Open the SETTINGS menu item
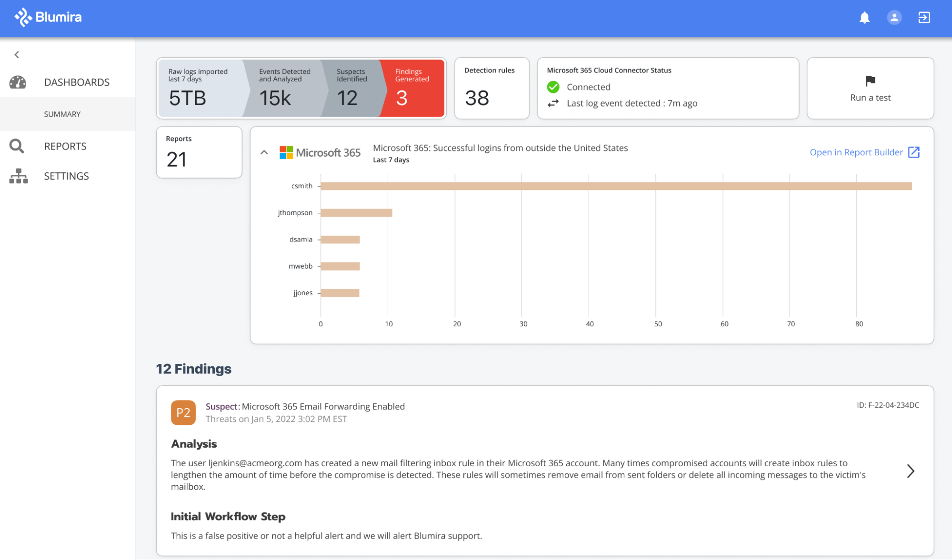Screen dimensions: 952x560 coord(67,176)
